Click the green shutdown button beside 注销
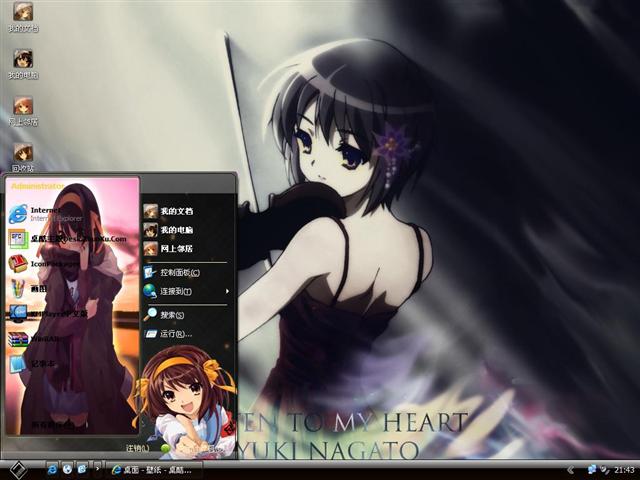This screenshot has height=480, width=640. 166,449
